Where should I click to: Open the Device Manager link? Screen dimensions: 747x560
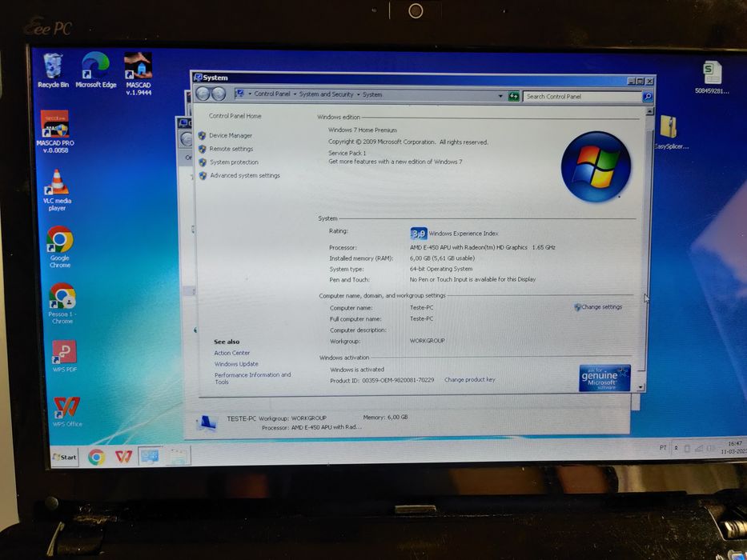[231, 136]
